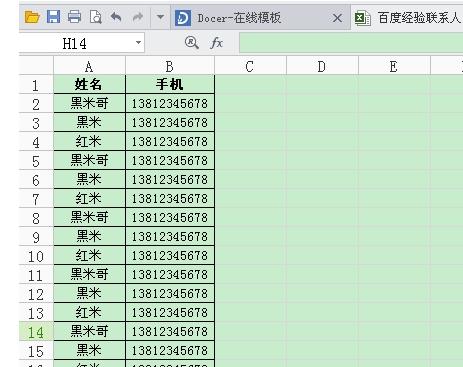Save the workbook with floppy icon

[53, 17]
